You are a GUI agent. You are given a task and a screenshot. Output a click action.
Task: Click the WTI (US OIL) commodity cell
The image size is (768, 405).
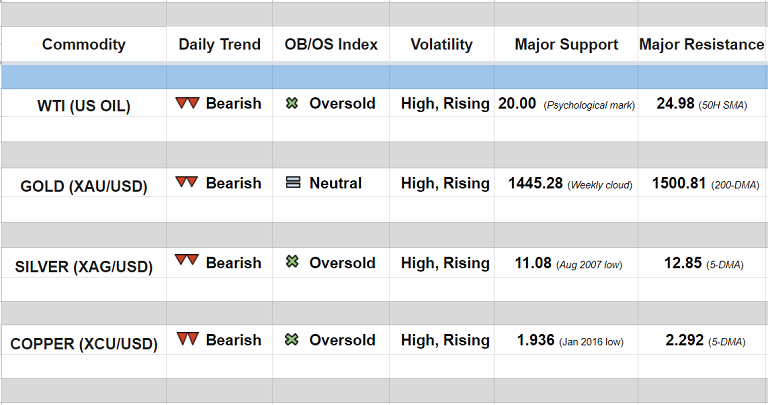(84, 105)
